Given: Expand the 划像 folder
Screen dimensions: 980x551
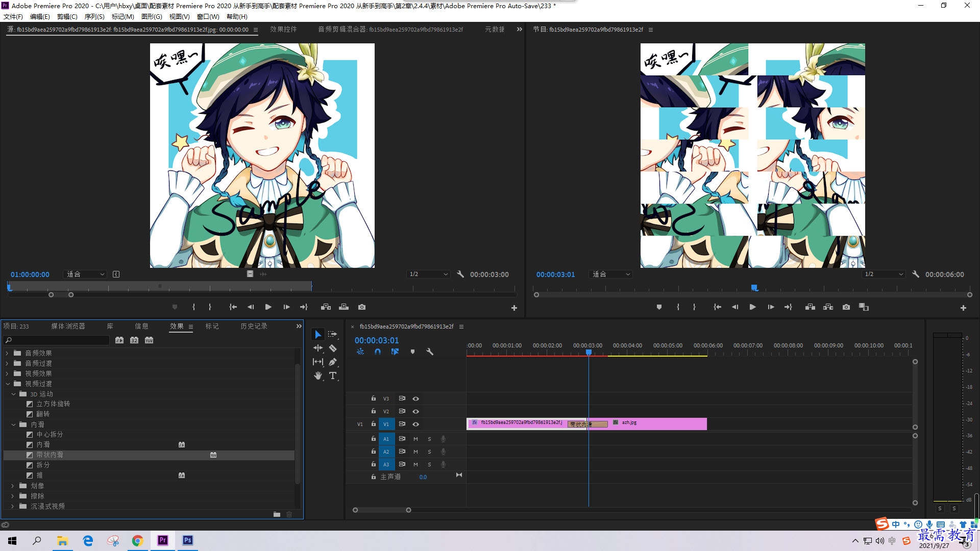Looking at the screenshot, I should (13, 486).
